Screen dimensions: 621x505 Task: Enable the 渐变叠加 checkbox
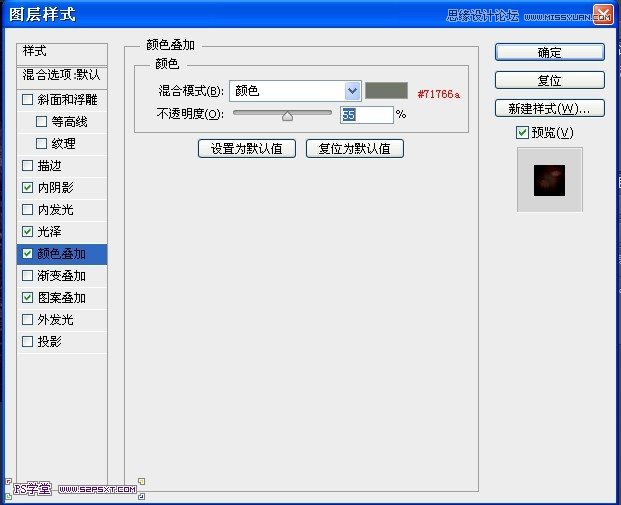point(27,275)
